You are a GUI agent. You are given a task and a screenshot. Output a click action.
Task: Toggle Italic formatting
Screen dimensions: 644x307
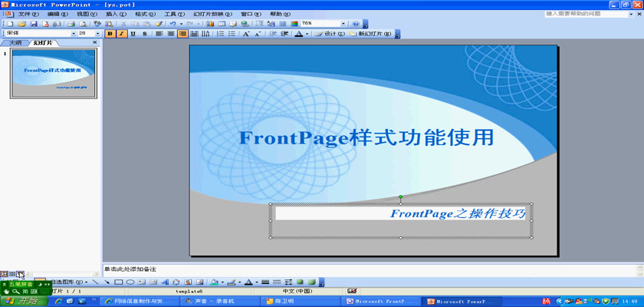click(122, 34)
